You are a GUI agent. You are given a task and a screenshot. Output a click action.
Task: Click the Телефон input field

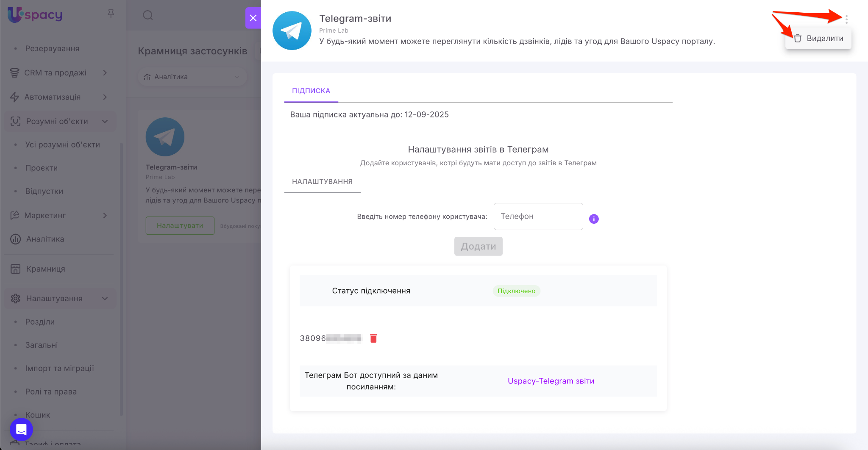click(538, 217)
